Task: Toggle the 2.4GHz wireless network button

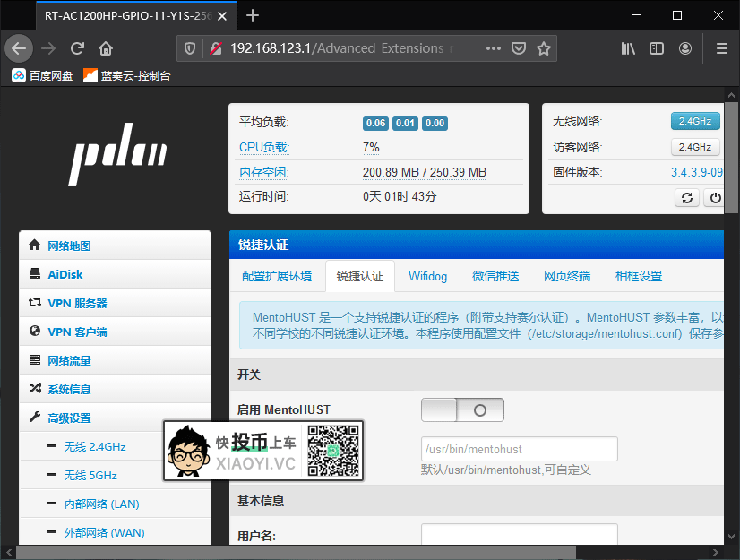Action: (695, 120)
